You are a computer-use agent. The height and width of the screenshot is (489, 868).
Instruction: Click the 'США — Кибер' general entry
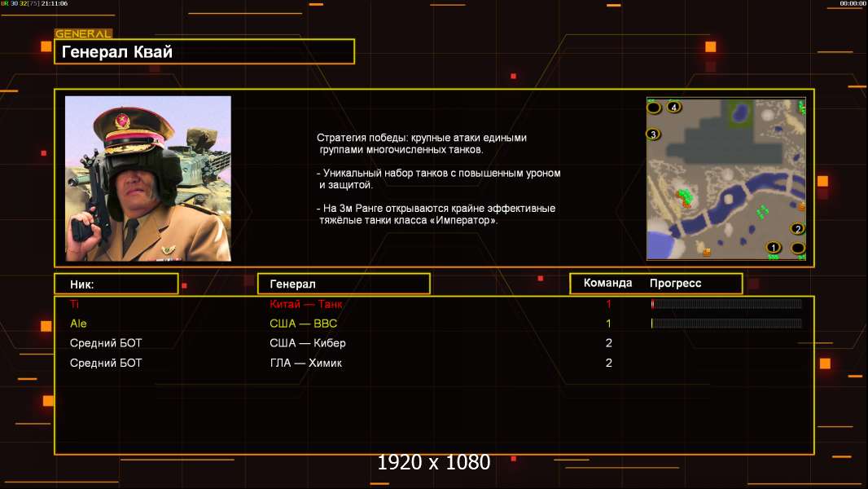coord(308,343)
